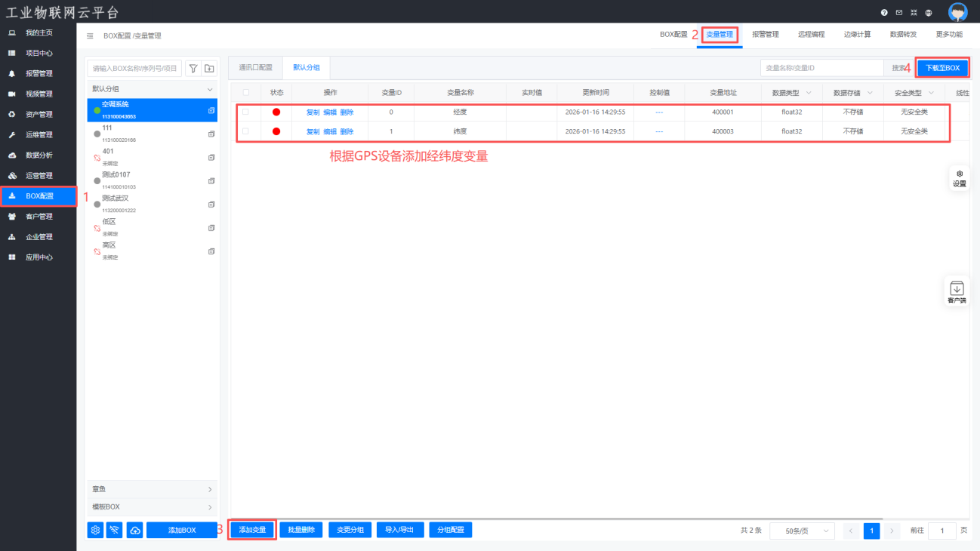Expand the 模板BOX group
This screenshot has width=980, height=551.
pyautogui.click(x=152, y=506)
